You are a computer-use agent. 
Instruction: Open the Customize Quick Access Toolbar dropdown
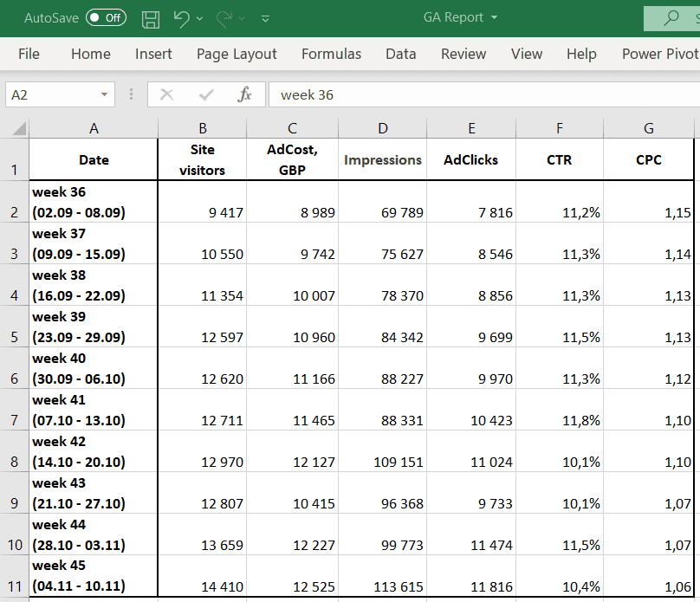pyautogui.click(x=265, y=19)
